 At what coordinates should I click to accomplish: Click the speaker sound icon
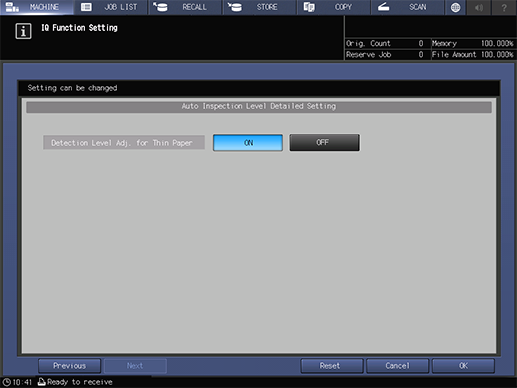point(479,7)
